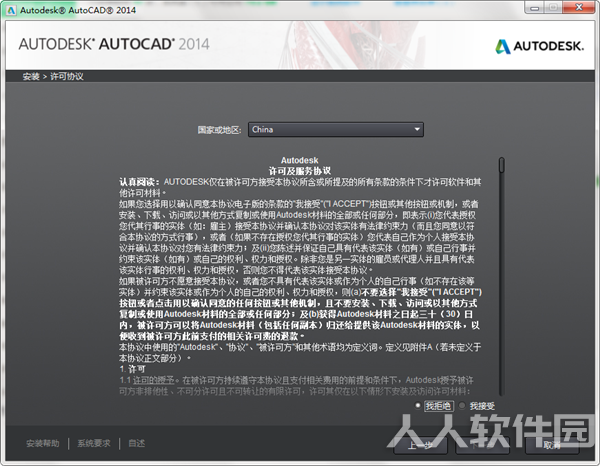600x466 pixels.
Task: Open the 安装帮助 installation help link
Action: coord(43,443)
